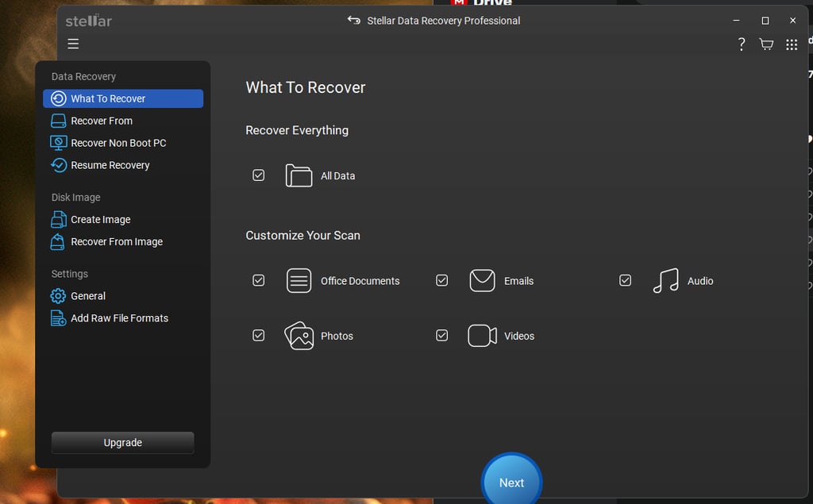Click the Settings section label

(70, 274)
